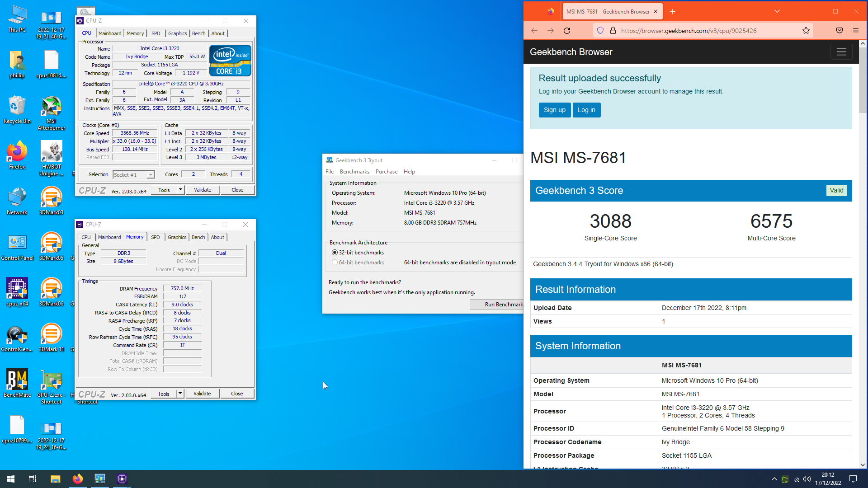Click Tools button in top CPU-Z window
The height and width of the screenshot is (488, 868).
[x=164, y=190]
